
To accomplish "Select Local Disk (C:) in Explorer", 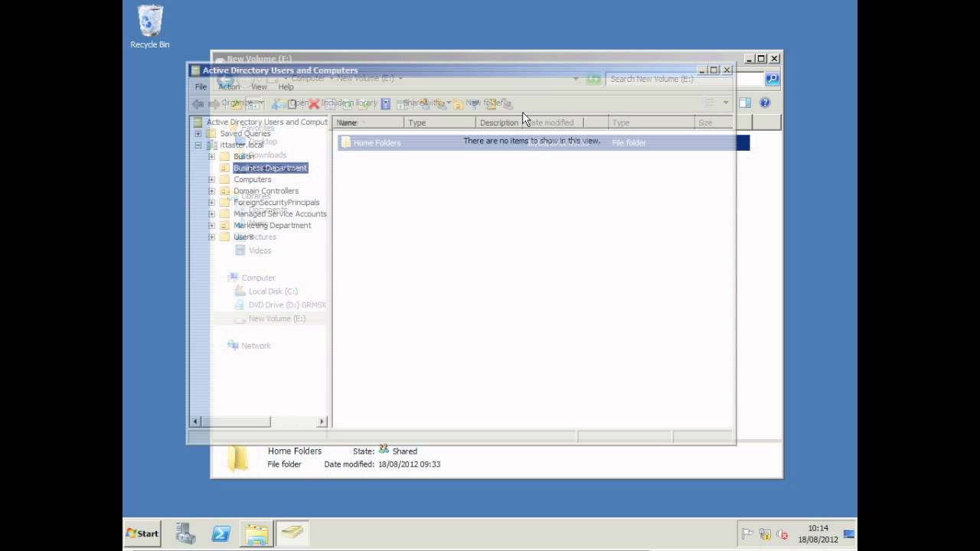I will (x=273, y=291).
